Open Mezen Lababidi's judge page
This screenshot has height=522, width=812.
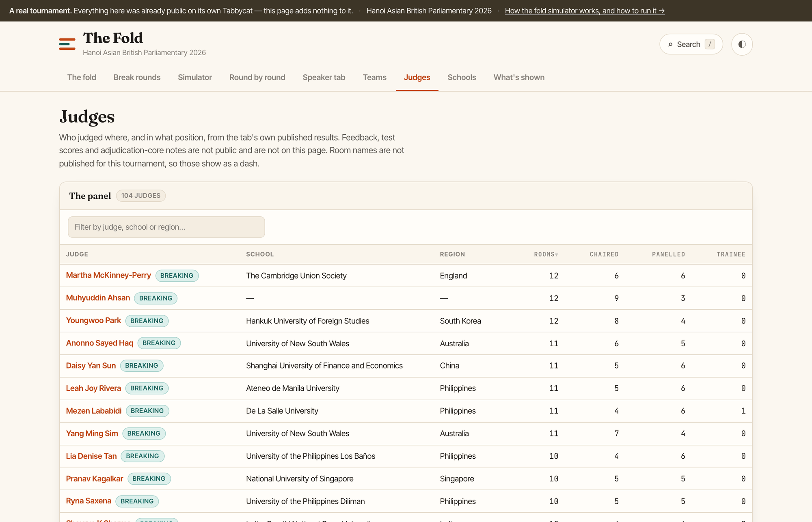94,411
